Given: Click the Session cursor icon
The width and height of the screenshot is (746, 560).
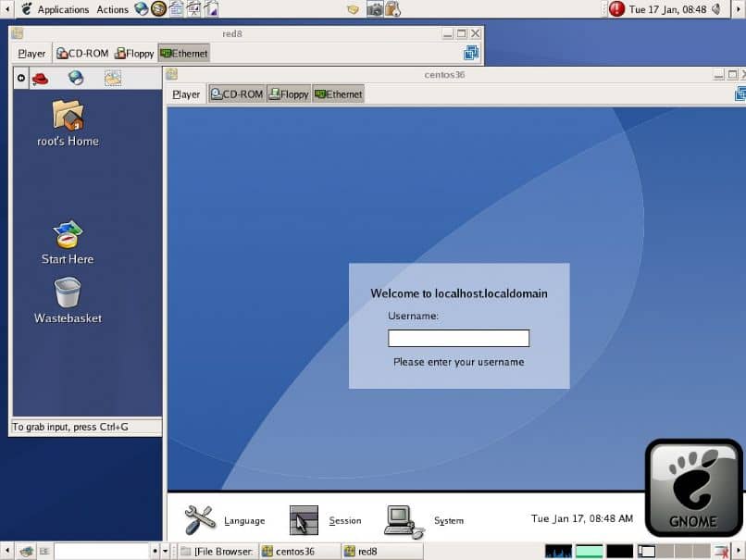Looking at the screenshot, I should 304,520.
